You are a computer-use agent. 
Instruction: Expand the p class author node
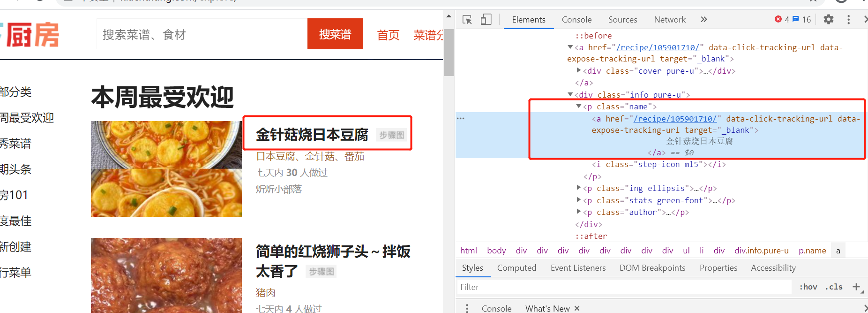point(579,212)
